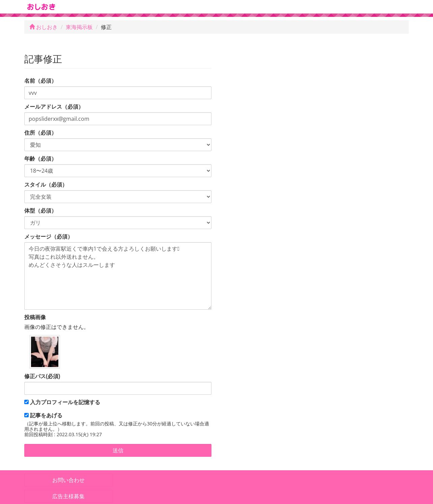Grab the message textarea resize handle
433x504 pixels.
209,307
